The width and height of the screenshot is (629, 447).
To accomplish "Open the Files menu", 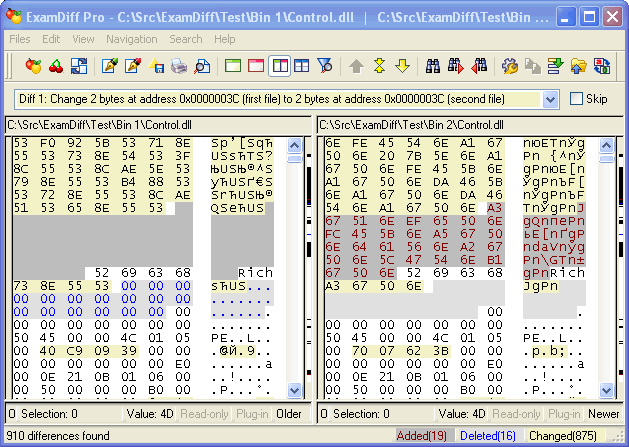I will point(20,39).
